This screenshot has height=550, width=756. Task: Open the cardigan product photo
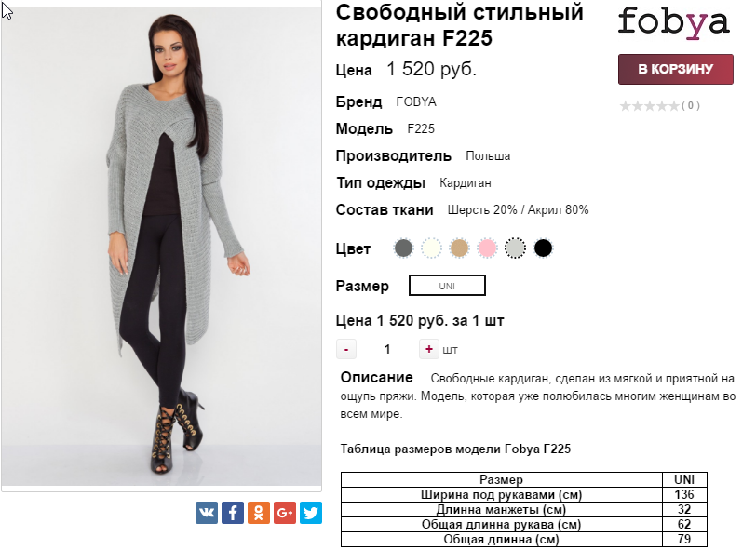point(161,246)
